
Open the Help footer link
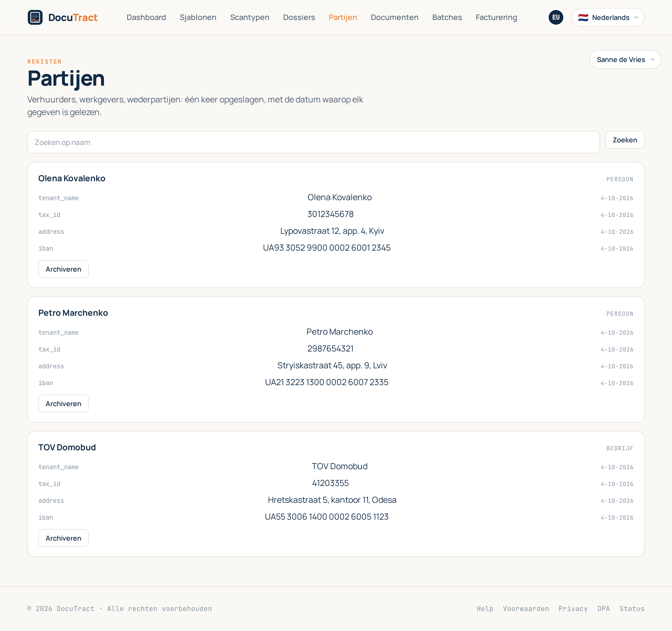coord(485,609)
